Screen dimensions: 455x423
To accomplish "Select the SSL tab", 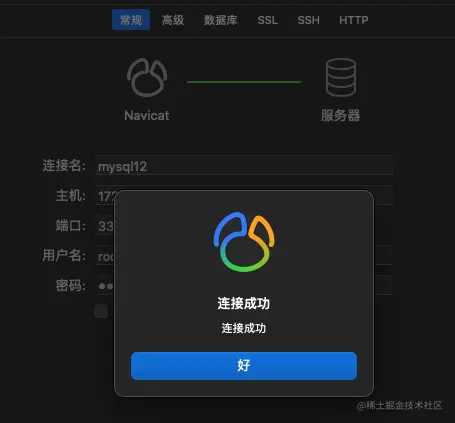I will (x=267, y=20).
